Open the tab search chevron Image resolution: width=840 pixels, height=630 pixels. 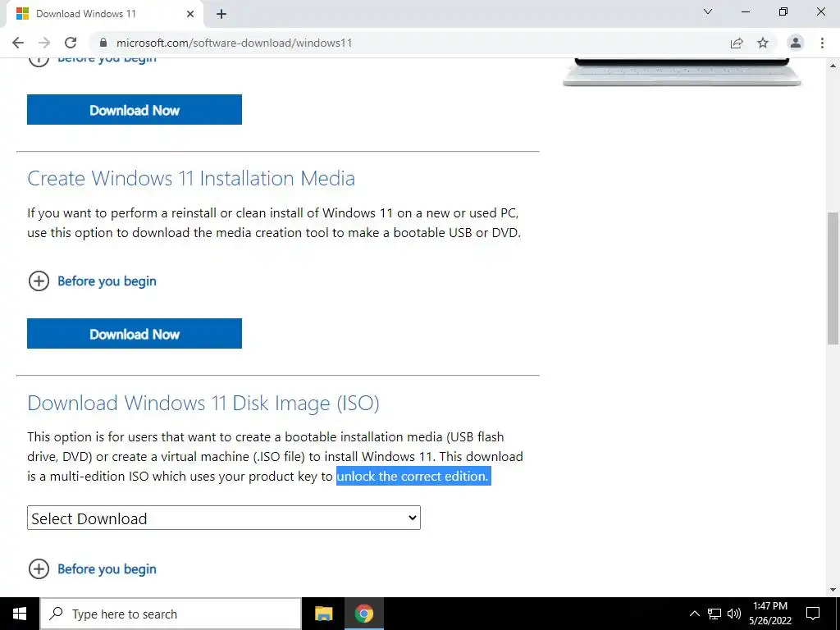click(708, 11)
